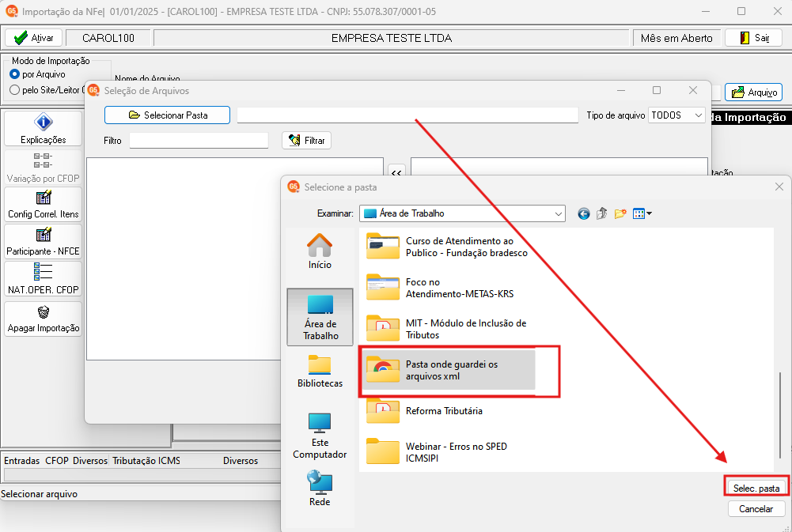The width and height of the screenshot is (792, 532).
Task: Go up one folder level icon
Action: (601, 213)
